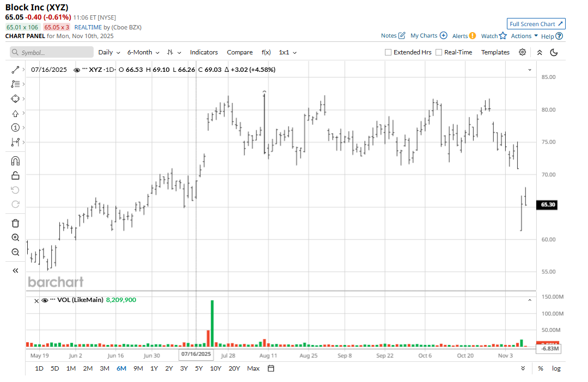Screen dimensions: 588x382
Task: Pick the numbered label annotation tool
Action: pyautogui.click(x=15, y=128)
